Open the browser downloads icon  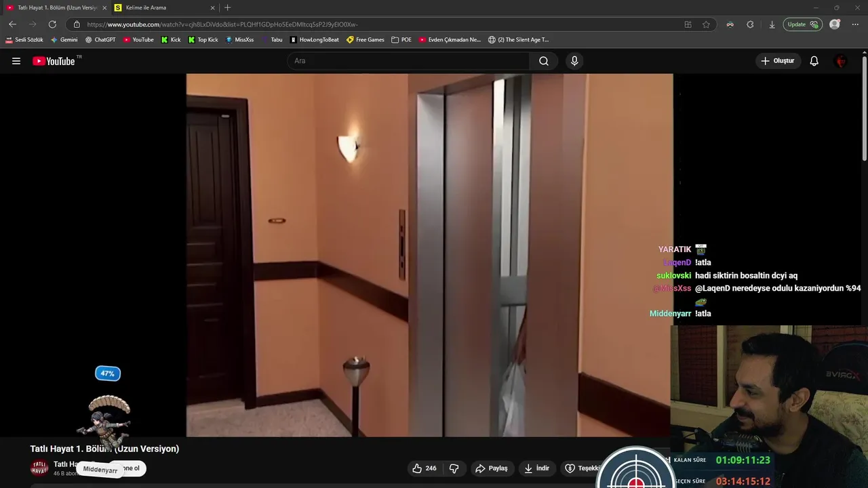coord(772,24)
